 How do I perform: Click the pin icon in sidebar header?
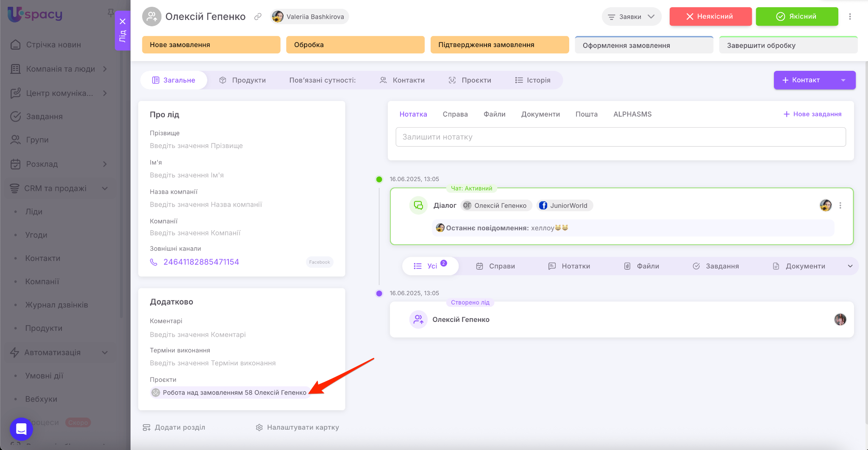(x=111, y=13)
